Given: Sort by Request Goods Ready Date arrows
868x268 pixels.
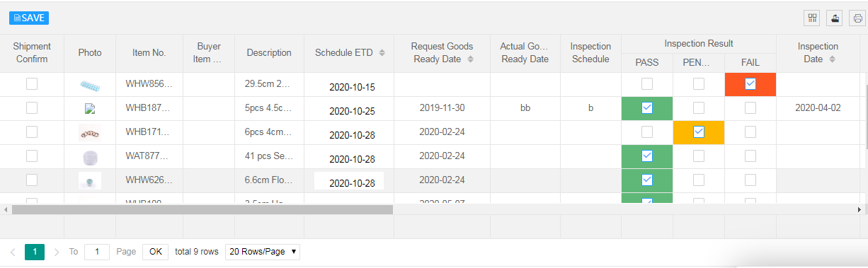Looking at the screenshot, I should (x=471, y=59).
